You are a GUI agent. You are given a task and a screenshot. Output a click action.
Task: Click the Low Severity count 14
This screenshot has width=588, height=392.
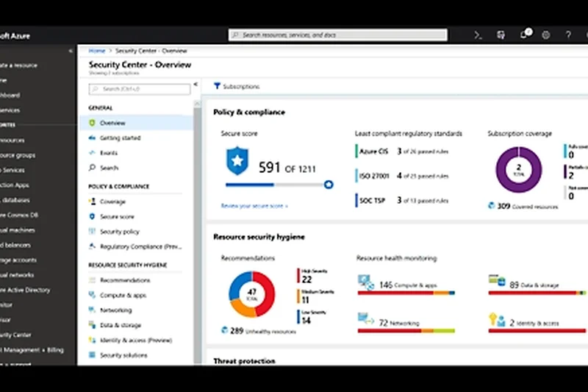point(306,321)
